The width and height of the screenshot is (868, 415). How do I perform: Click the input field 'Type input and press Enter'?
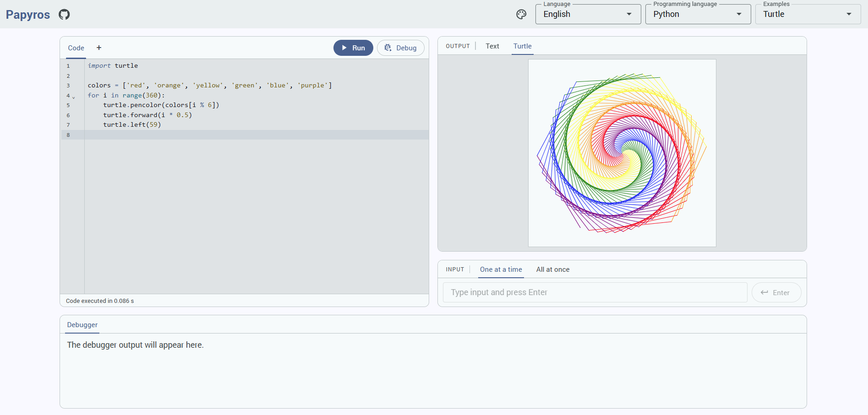point(595,292)
